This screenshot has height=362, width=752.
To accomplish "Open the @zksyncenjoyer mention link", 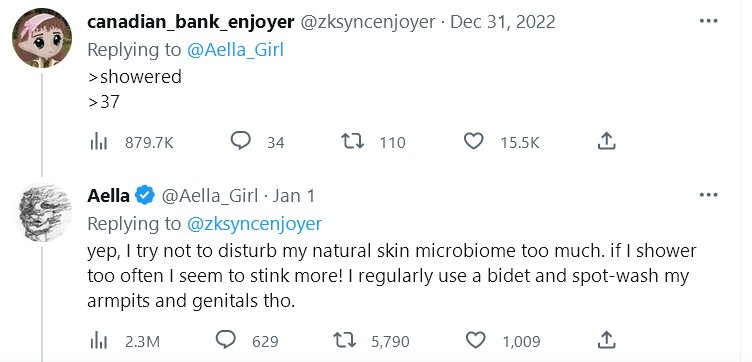I will pyautogui.click(x=254, y=224).
